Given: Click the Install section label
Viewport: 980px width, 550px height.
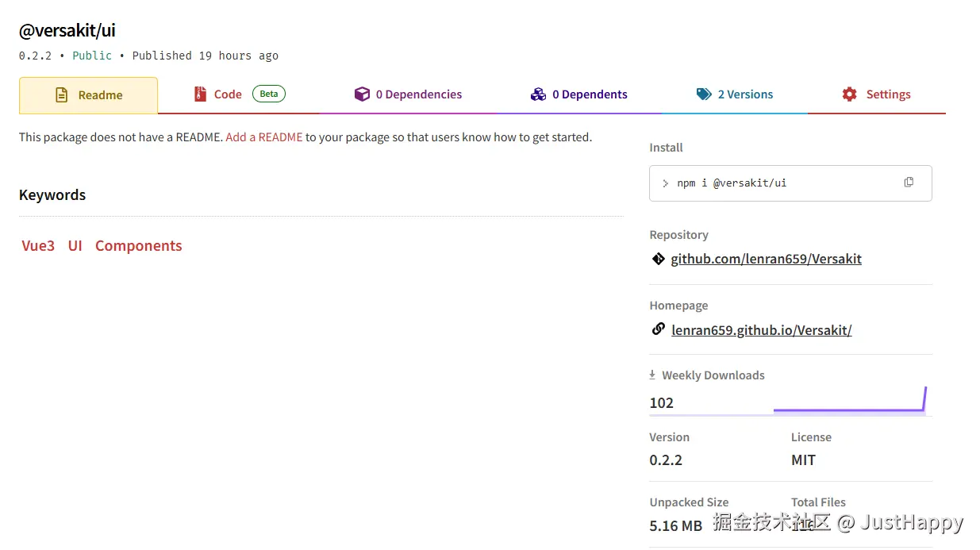Looking at the screenshot, I should 667,148.
